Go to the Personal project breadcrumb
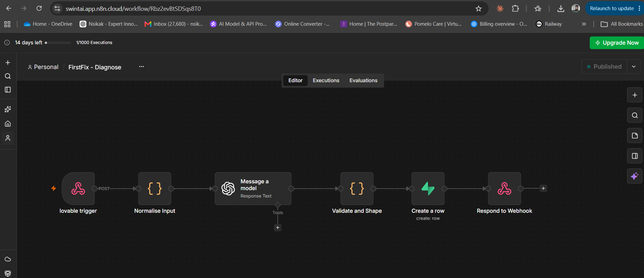The width and height of the screenshot is (644, 278). (x=43, y=67)
